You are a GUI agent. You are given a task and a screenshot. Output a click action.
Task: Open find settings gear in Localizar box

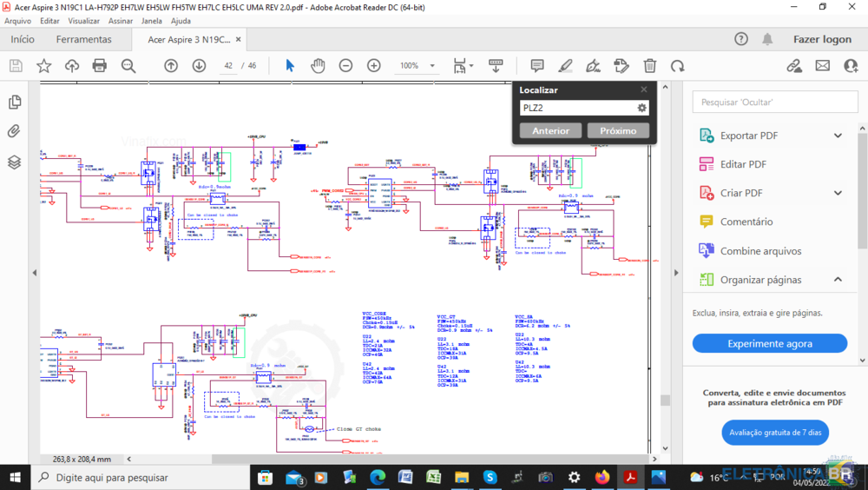pos(642,108)
